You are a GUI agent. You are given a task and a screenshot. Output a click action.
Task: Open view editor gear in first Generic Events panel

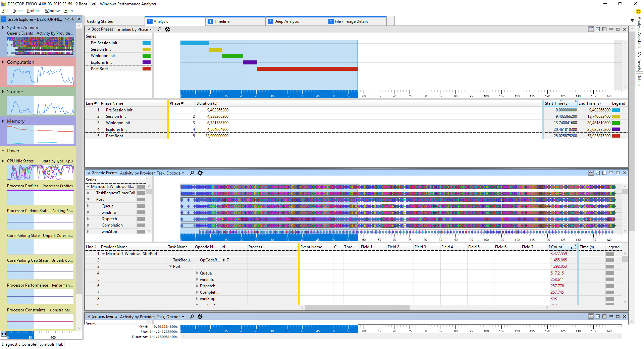pos(200,173)
